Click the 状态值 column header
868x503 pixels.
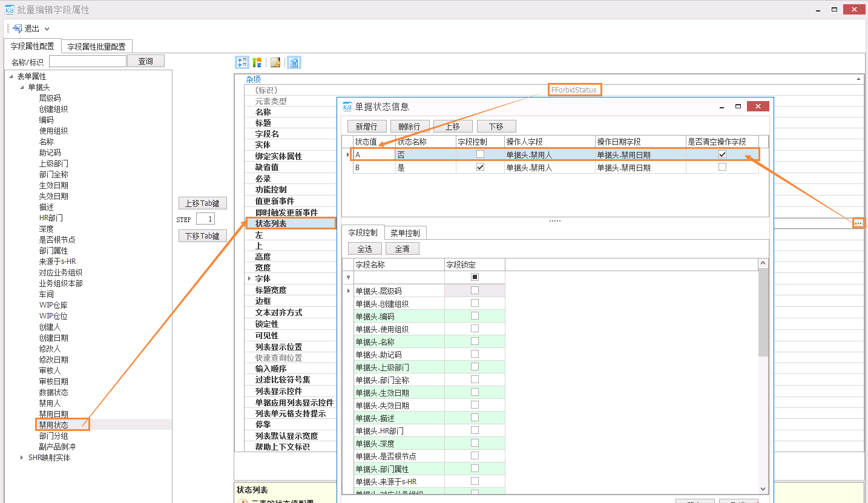point(374,142)
